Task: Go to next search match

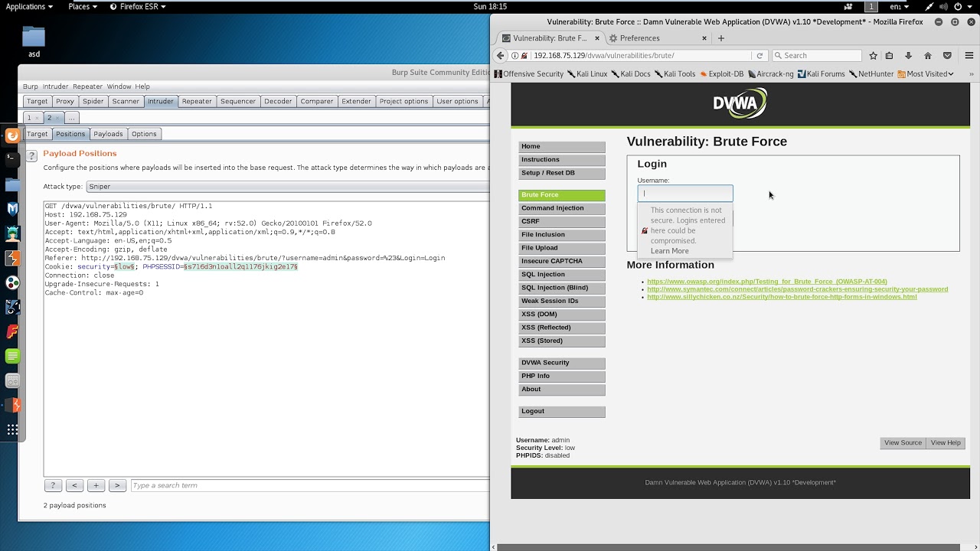Action: click(117, 485)
